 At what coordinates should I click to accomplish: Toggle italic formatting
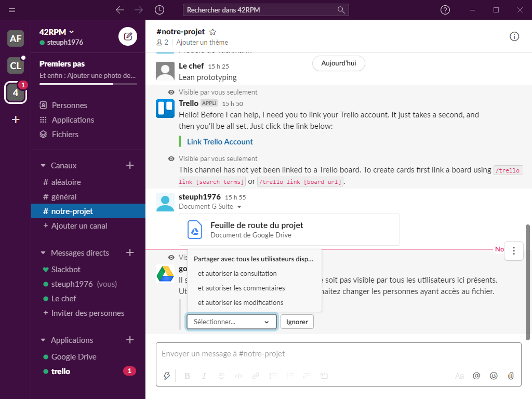[204, 376]
